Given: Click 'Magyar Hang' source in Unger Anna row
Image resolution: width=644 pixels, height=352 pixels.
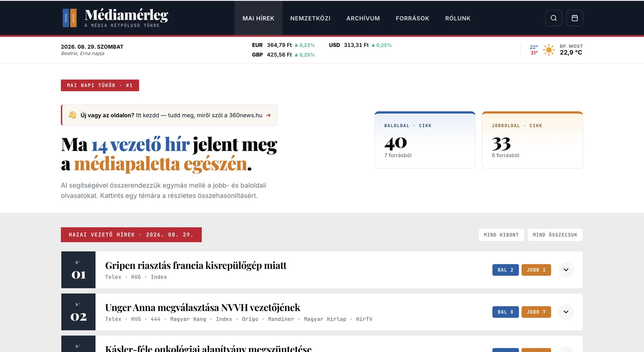Looking at the screenshot, I should (188, 319).
